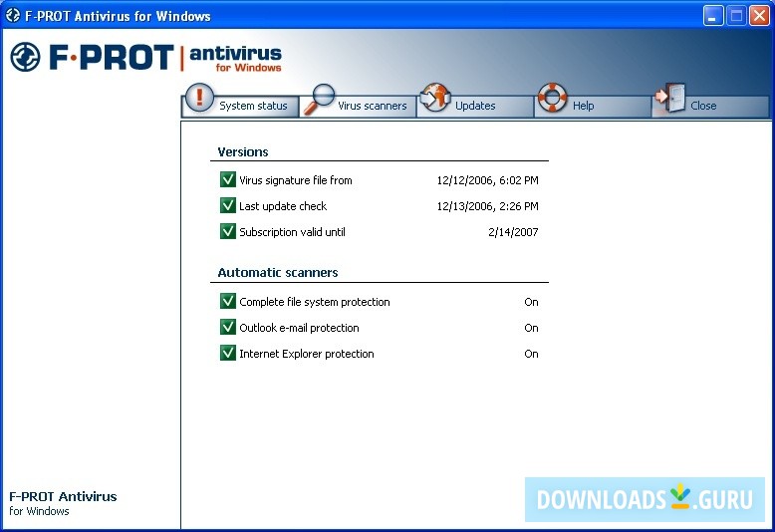Click the 'Automatic scanners' section heading
775x532 pixels.
[x=278, y=272]
